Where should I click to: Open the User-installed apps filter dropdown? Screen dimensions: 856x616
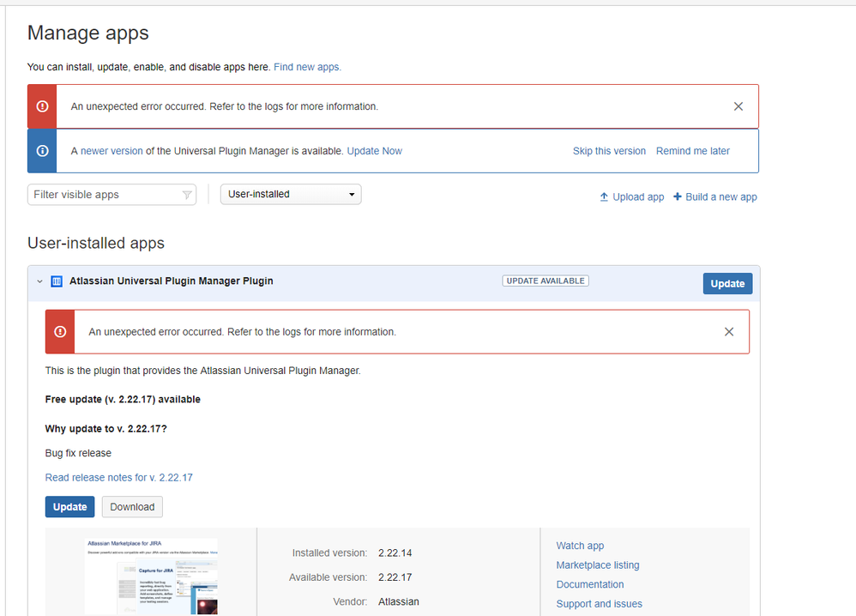click(291, 195)
